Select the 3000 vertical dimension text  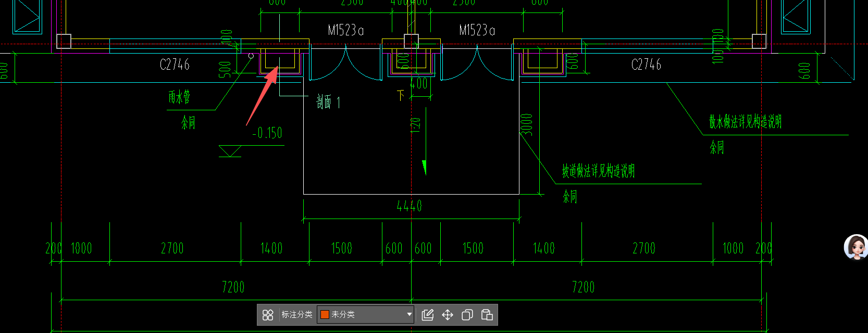coord(527,125)
